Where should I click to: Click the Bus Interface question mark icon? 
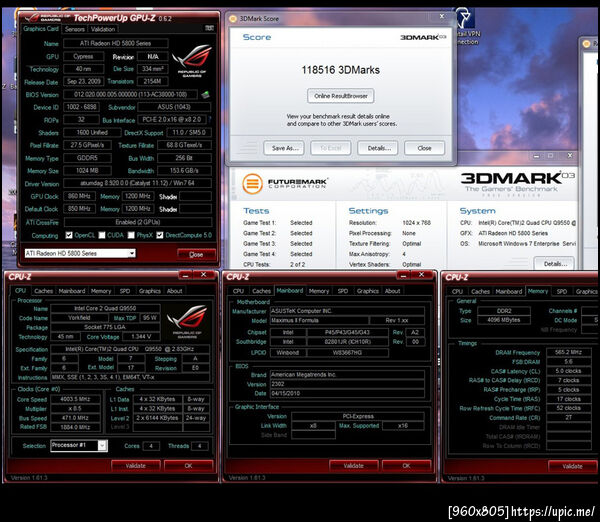pyautogui.click(x=210, y=120)
